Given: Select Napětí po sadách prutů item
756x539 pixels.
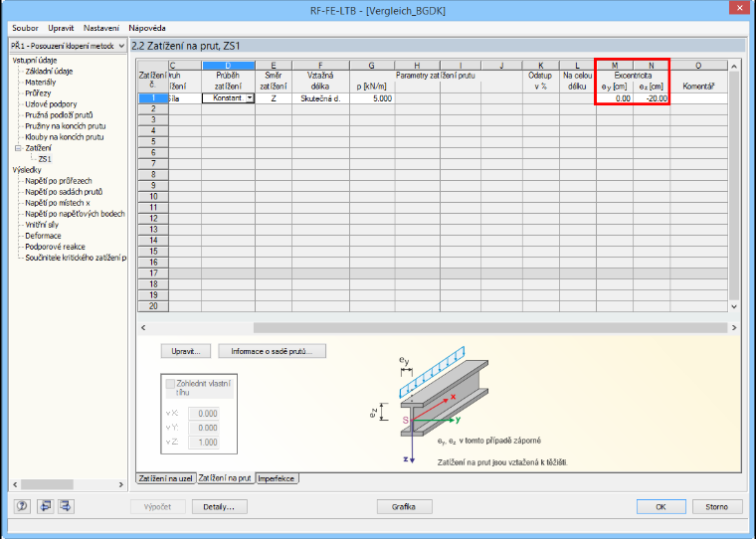Looking at the screenshot, I should (64, 192).
